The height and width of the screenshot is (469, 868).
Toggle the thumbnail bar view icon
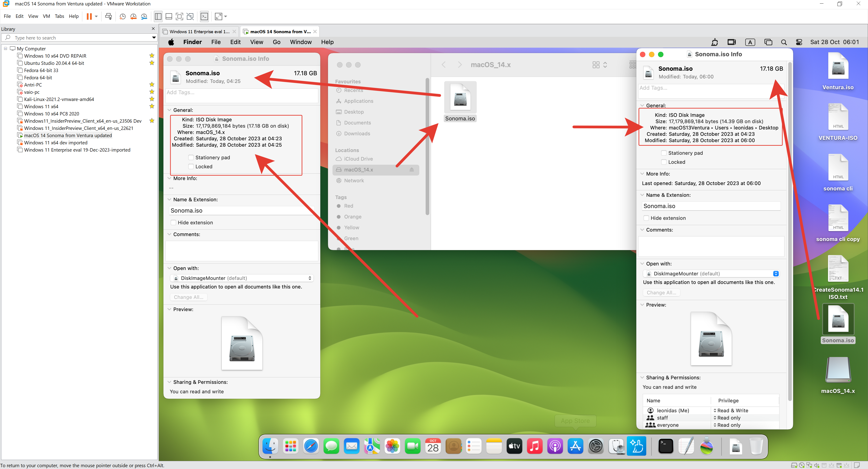pos(169,16)
